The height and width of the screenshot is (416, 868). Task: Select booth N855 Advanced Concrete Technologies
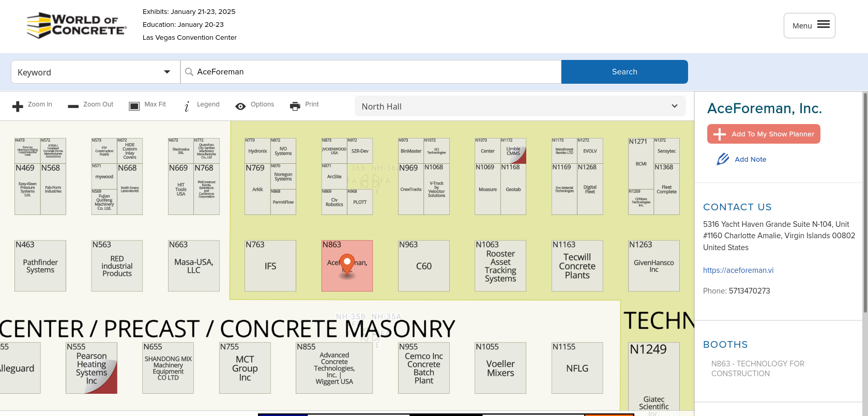334,368
